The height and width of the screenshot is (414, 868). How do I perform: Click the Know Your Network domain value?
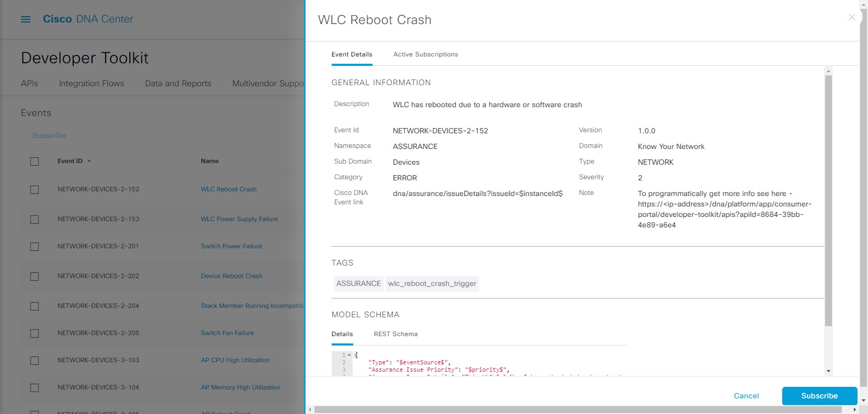pyautogui.click(x=671, y=146)
